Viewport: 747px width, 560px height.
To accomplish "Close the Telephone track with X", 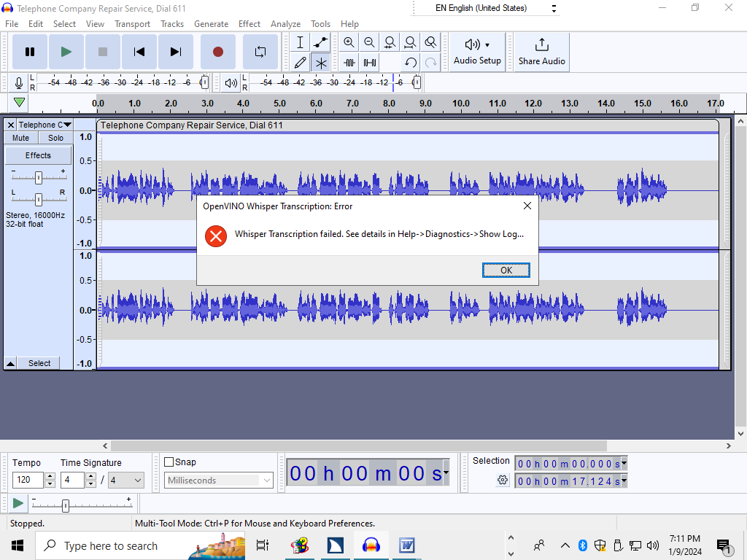I will click(10, 125).
